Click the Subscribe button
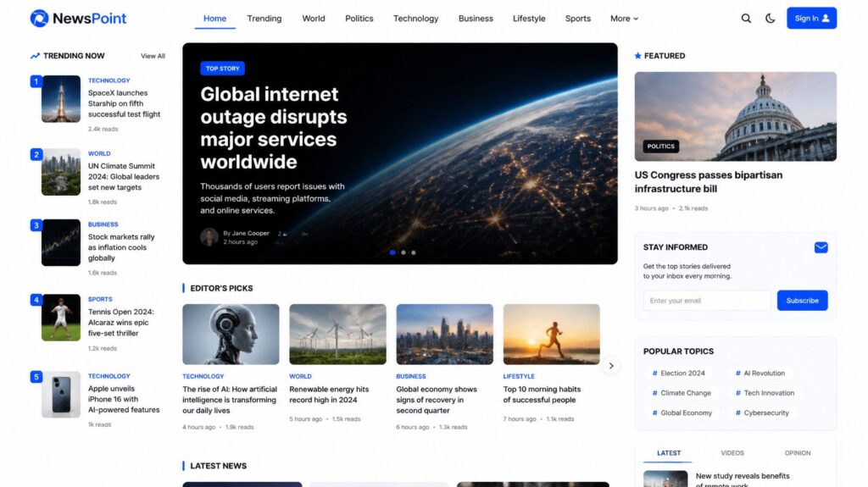 point(802,301)
